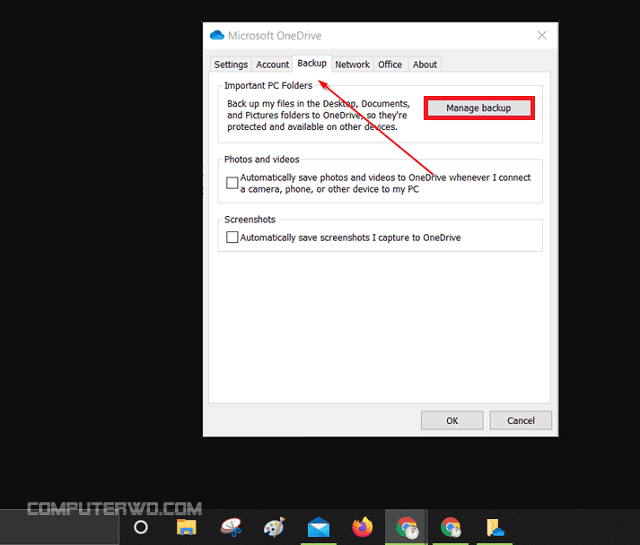Viewport: 640px width, 545px height.
Task: Select the Backup tab
Action: [312, 63]
